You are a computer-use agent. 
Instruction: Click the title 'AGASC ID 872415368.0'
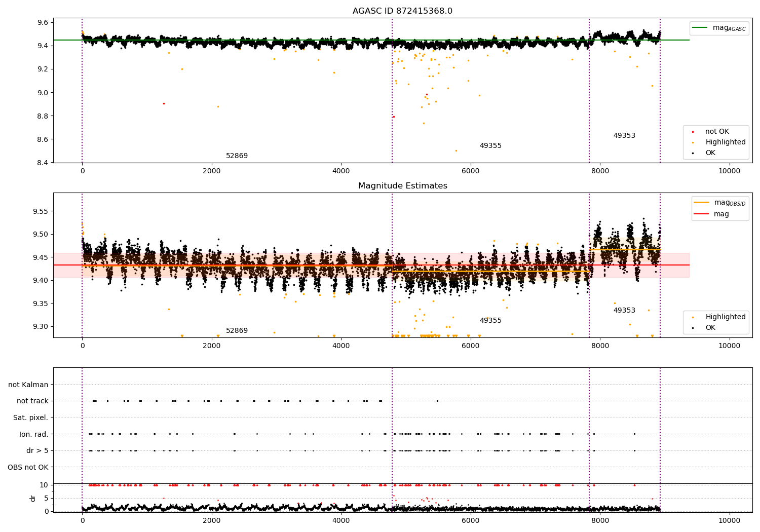pyautogui.click(x=402, y=11)
